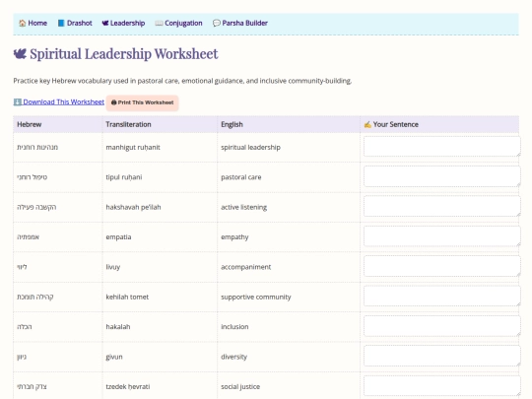
Task: Click the English cell 'pastoral care'
Action: point(241,177)
